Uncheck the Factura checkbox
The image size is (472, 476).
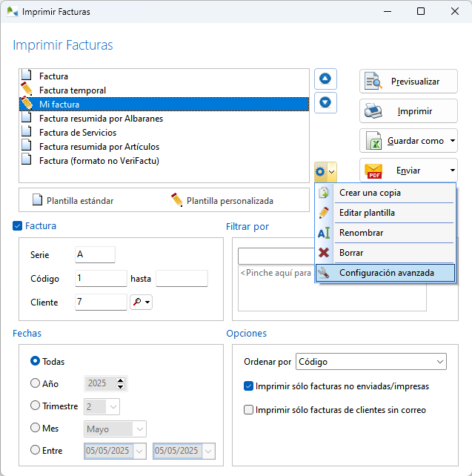[18, 226]
